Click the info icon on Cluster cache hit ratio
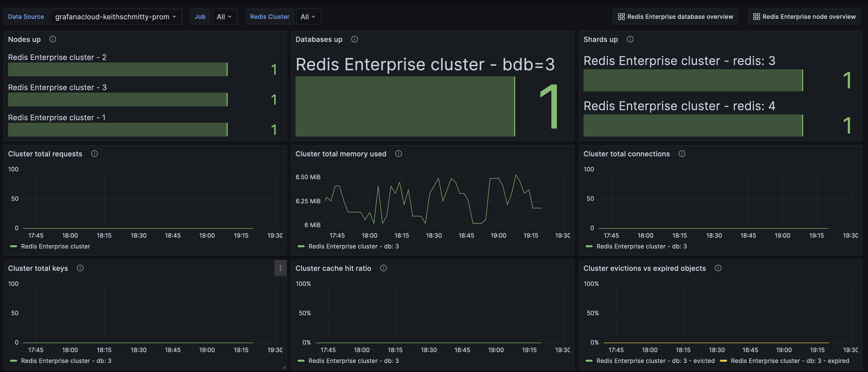Image resolution: width=868 pixels, height=372 pixels. [x=383, y=268]
